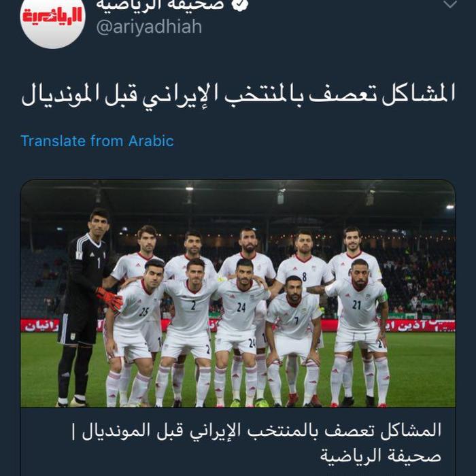Select the tweet text about المنتخب الإيراني

pos(238,95)
